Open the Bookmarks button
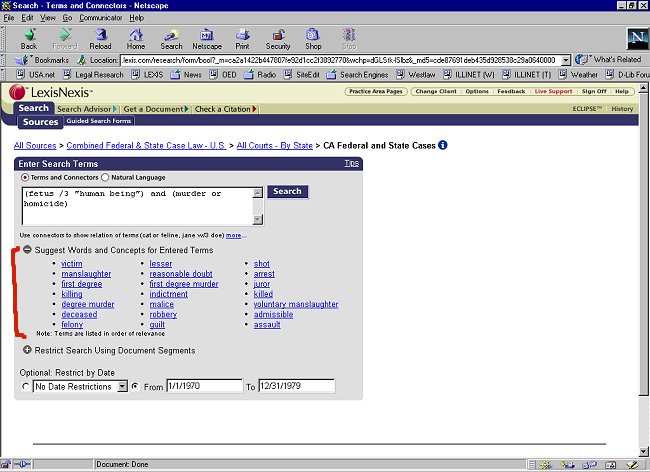 click(x=42, y=60)
